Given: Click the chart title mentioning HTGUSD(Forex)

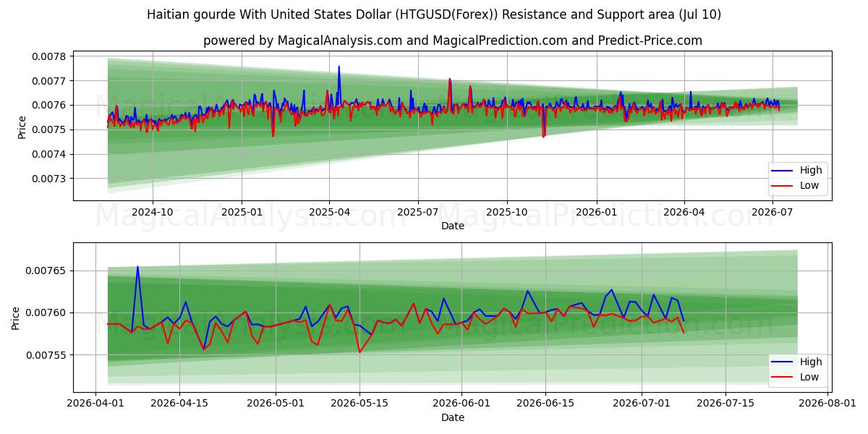Looking at the screenshot, I should 434,14.
